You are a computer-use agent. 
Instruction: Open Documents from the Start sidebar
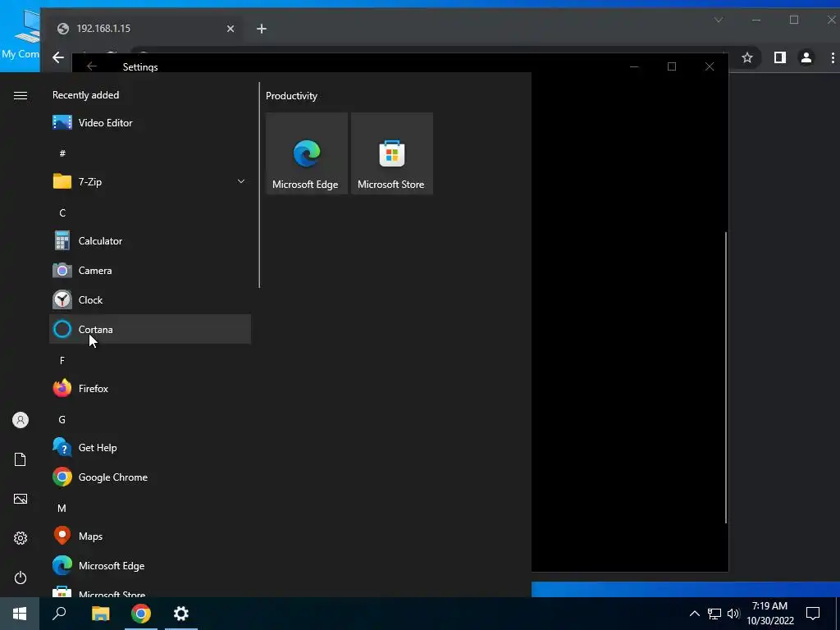point(21,459)
